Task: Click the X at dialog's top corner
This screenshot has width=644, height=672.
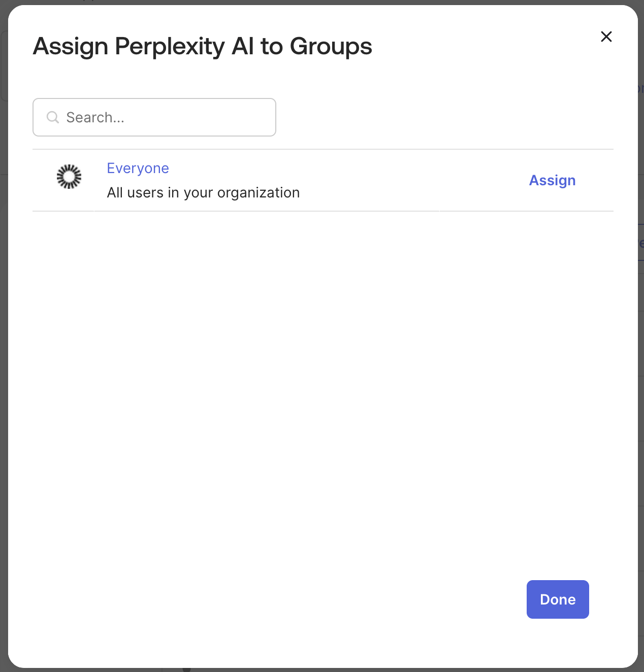Action: coord(606,37)
